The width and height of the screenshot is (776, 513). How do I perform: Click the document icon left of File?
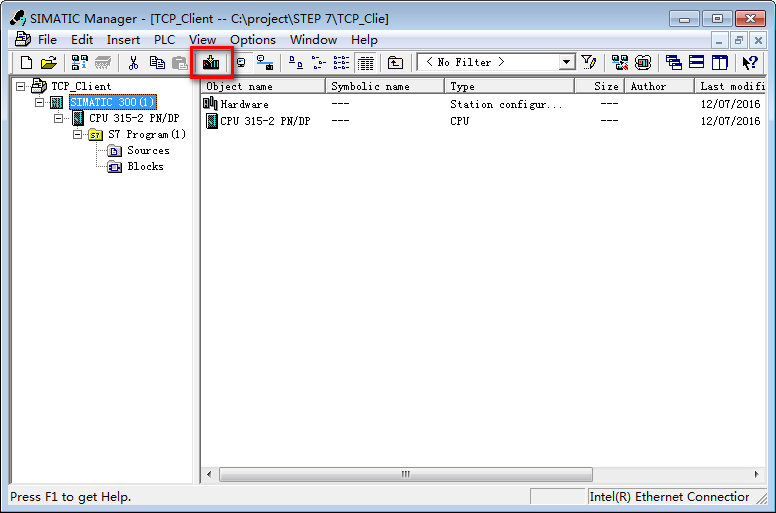click(x=23, y=39)
